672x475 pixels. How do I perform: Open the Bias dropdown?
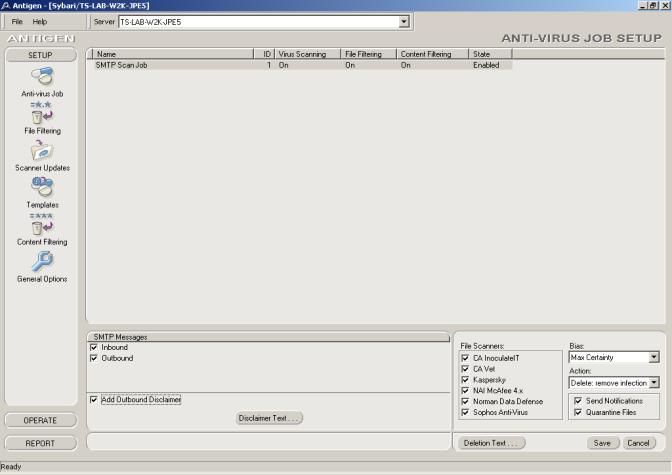pos(654,357)
